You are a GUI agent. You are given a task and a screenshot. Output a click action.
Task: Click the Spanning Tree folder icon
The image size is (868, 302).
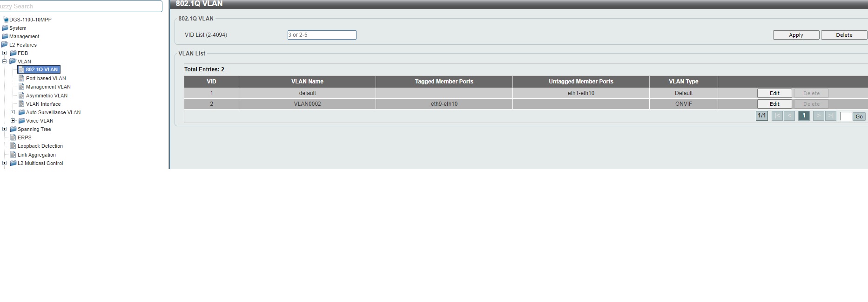coord(13,129)
